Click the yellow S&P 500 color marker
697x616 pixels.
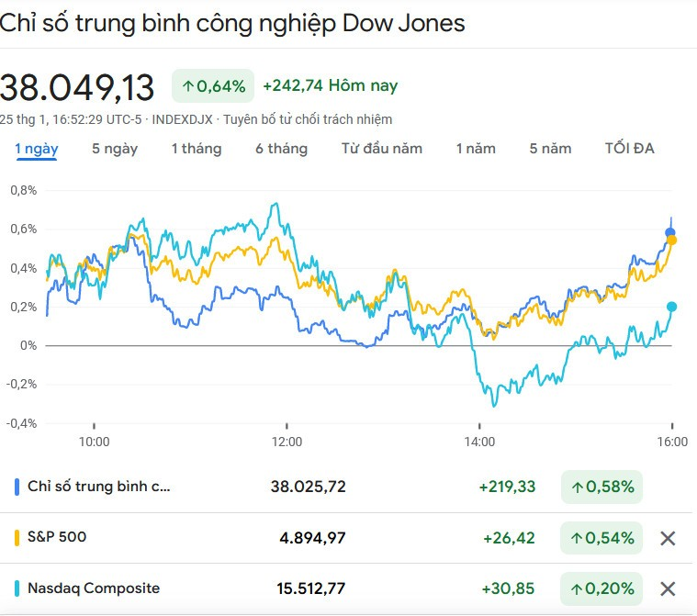tap(17, 537)
